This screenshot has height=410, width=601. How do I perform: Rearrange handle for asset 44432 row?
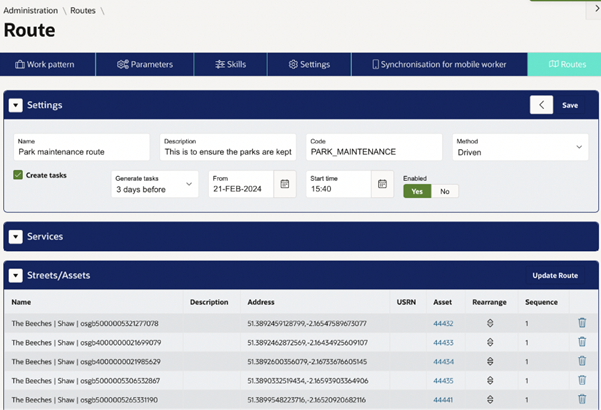click(x=490, y=323)
